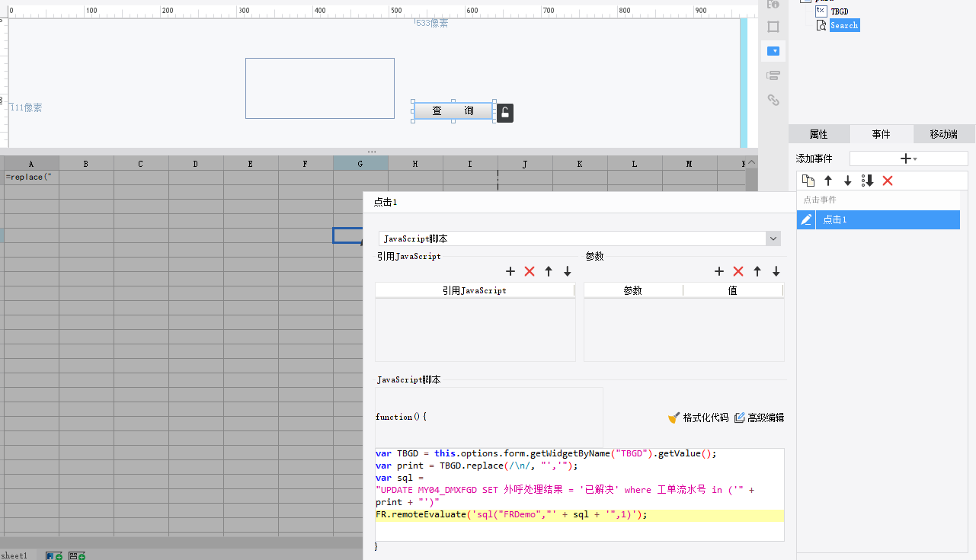Click the divider handle above the spreadsheet
This screenshot has width=976, height=560.
click(x=372, y=152)
